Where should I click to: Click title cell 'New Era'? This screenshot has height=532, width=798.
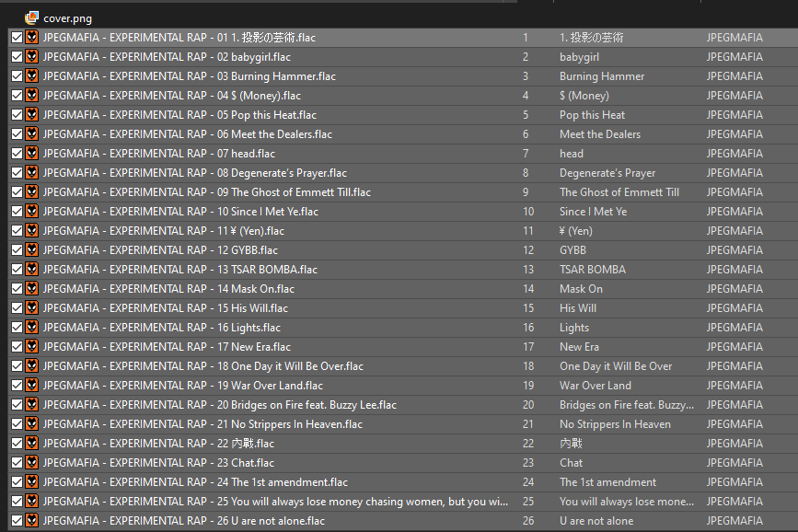[x=579, y=347]
